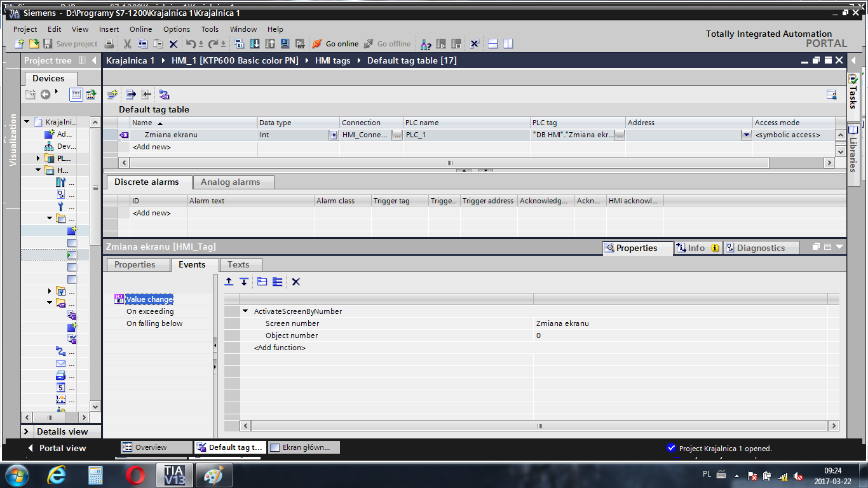Click the Cut scissors icon

pyautogui.click(x=127, y=44)
